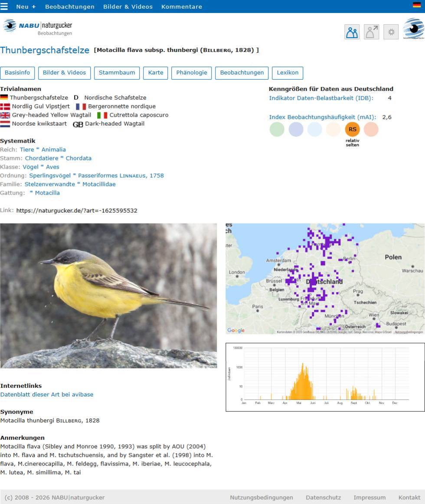Click the lavender blue frequency circle
The image size is (425, 504).
(296, 129)
